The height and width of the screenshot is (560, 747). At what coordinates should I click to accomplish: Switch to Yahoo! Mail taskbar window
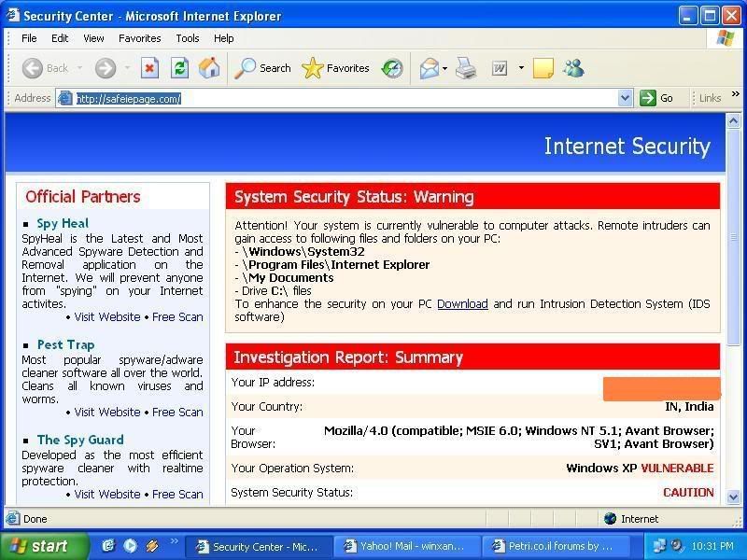(406, 546)
